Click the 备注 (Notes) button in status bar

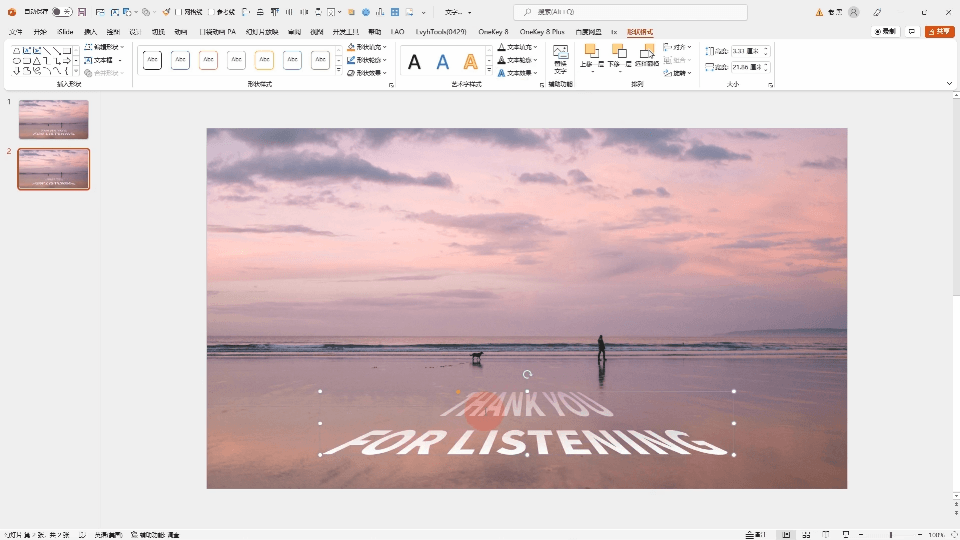[756, 534]
